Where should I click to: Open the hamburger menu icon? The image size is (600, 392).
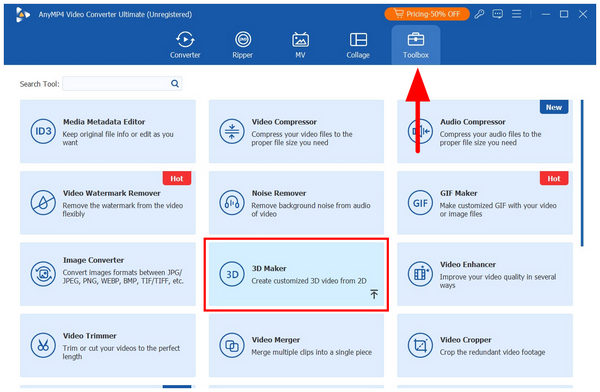[x=516, y=14]
